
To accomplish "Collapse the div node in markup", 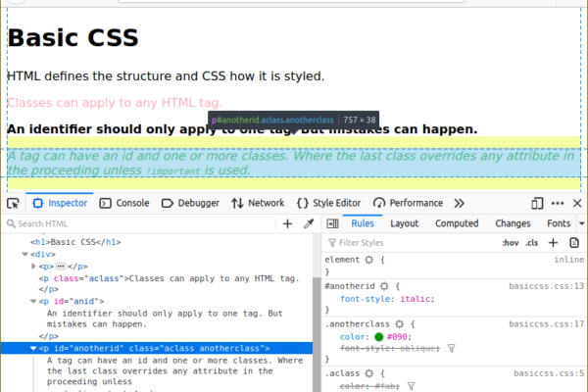I will [x=25, y=255].
